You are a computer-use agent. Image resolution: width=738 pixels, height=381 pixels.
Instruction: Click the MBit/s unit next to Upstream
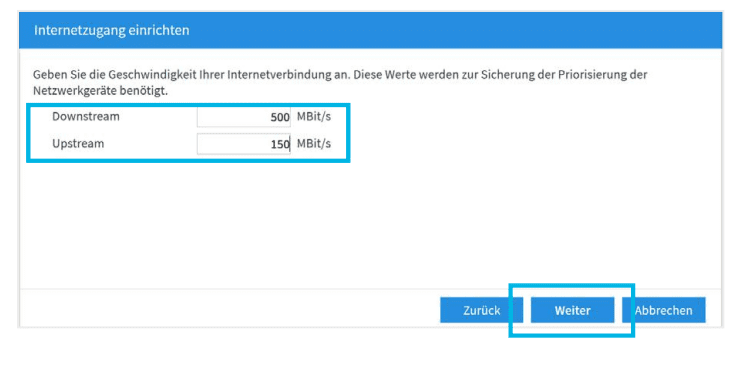click(314, 143)
